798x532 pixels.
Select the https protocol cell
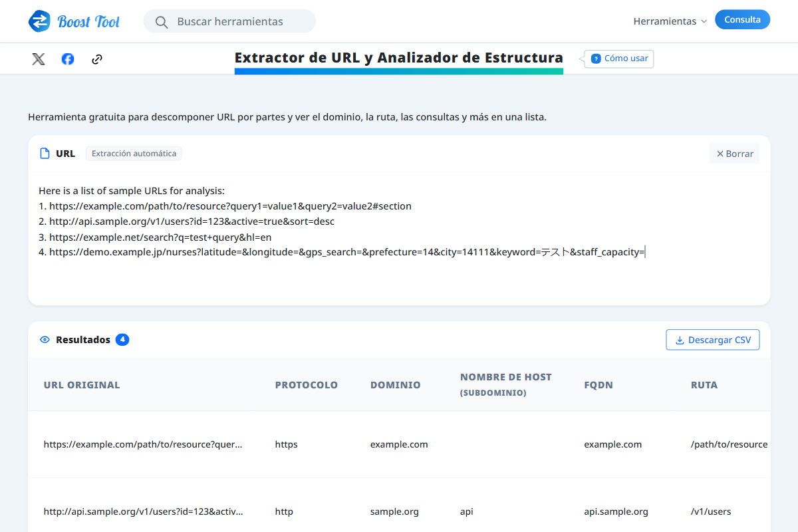pos(287,444)
